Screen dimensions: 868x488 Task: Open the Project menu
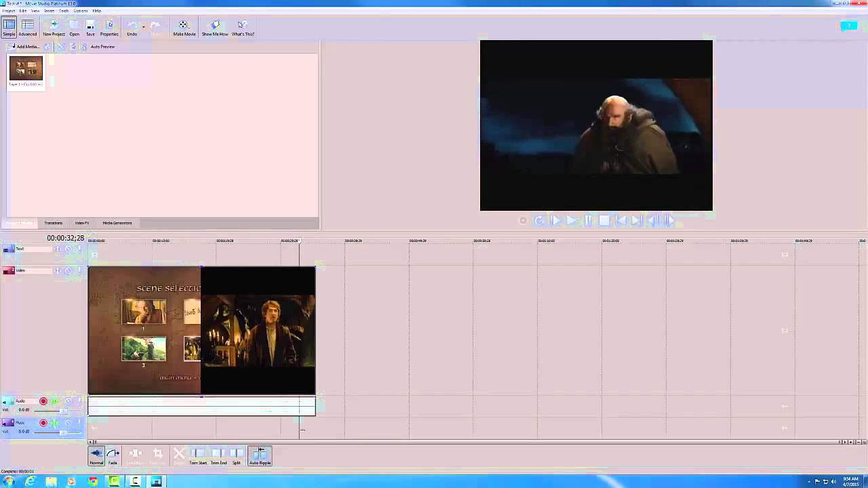tap(8, 11)
